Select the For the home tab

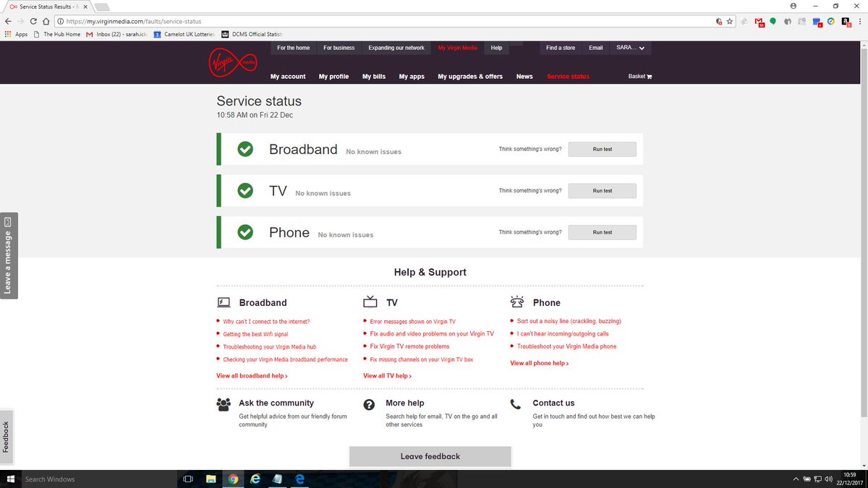tap(294, 48)
